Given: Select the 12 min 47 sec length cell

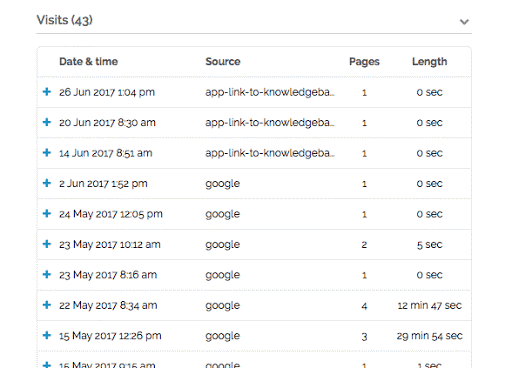Looking at the screenshot, I should pyautogui.click(x=429, y=305).
